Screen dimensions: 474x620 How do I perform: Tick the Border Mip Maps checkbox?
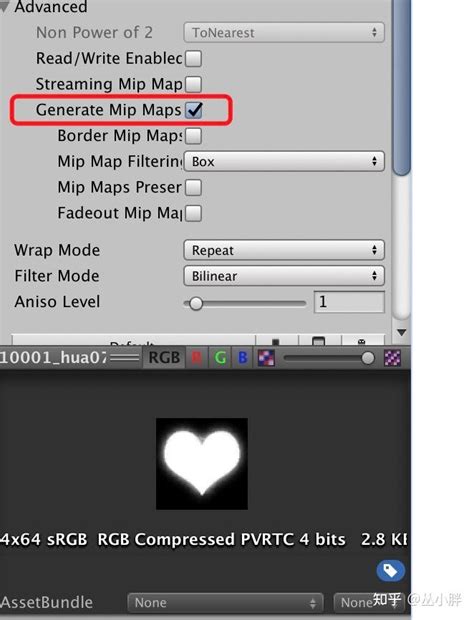click(193, 136)
